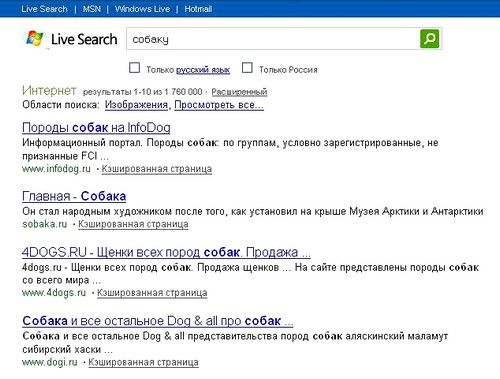Open Windows Live in top bar

[142, 9]
